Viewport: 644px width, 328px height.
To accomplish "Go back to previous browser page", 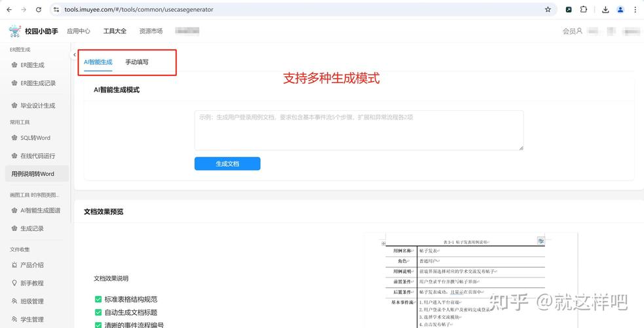I will click(9, 9).
